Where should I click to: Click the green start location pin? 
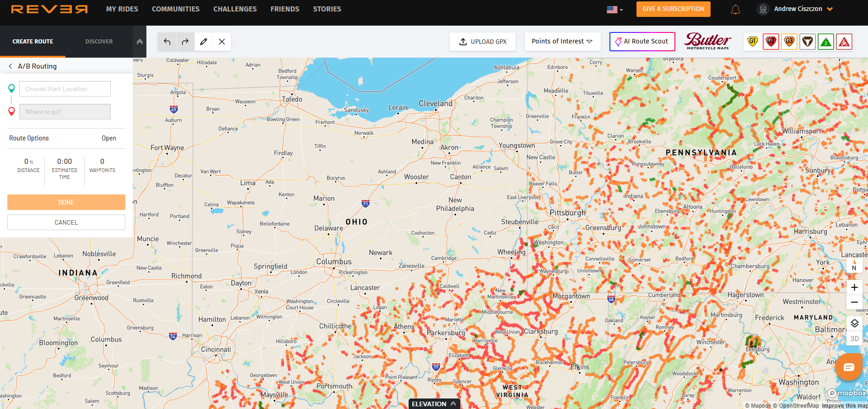coord(11,88)
